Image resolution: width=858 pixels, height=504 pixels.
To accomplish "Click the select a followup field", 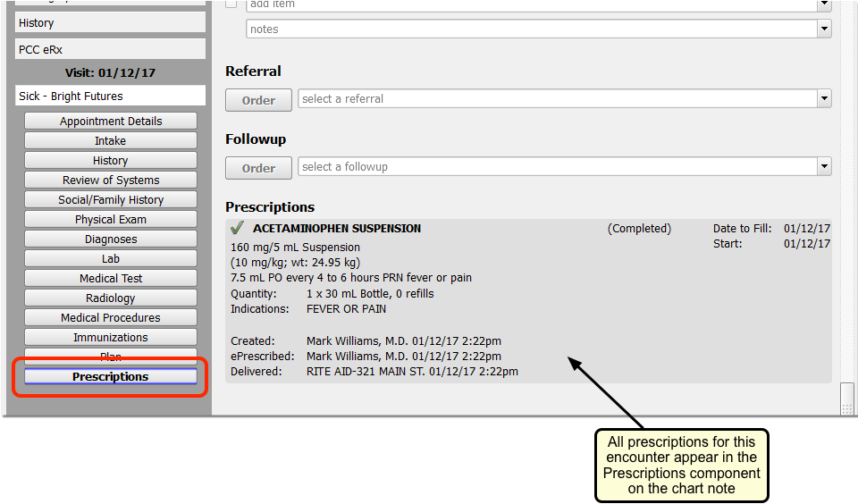I will tap(558, 167).
